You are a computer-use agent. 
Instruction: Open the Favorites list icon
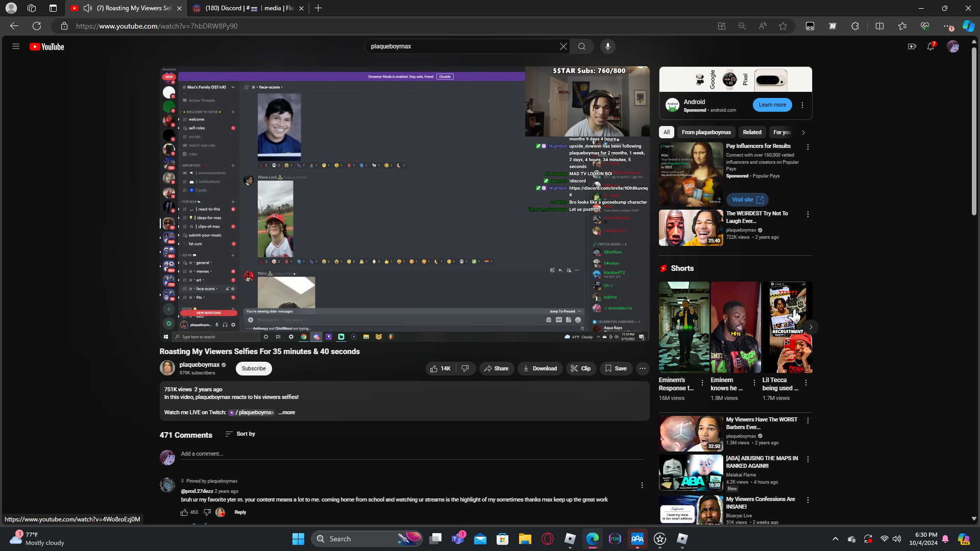click(x=902, y=26)
